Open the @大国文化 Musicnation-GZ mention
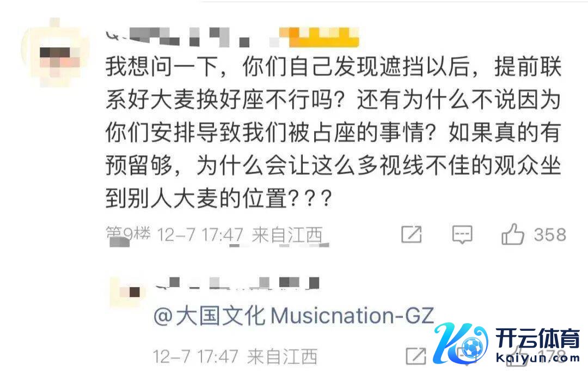 point(293,316)
